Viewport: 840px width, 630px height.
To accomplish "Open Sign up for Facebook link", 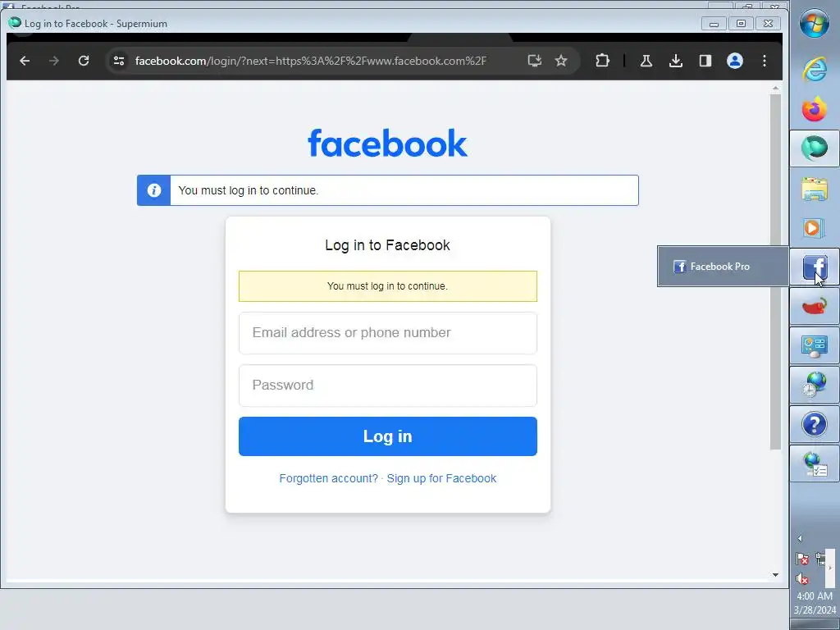I will [x=441, y=478].
